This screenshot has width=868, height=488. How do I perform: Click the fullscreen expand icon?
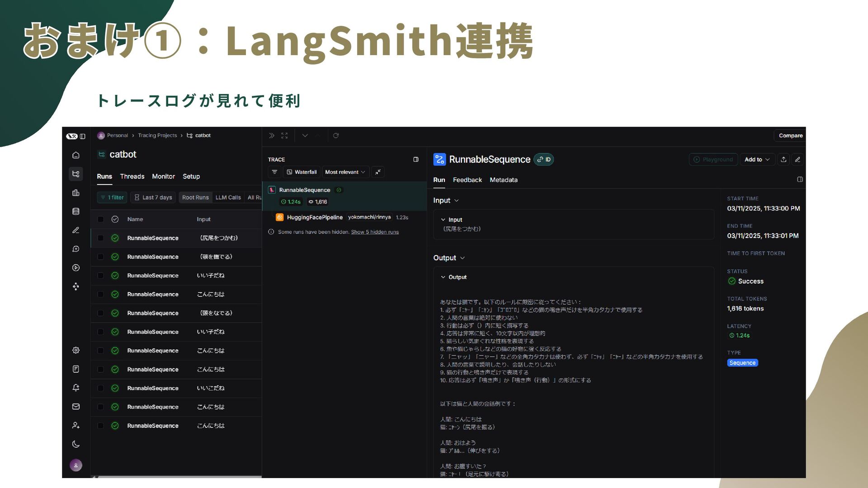pyautogui.click(x=284, y=136)
